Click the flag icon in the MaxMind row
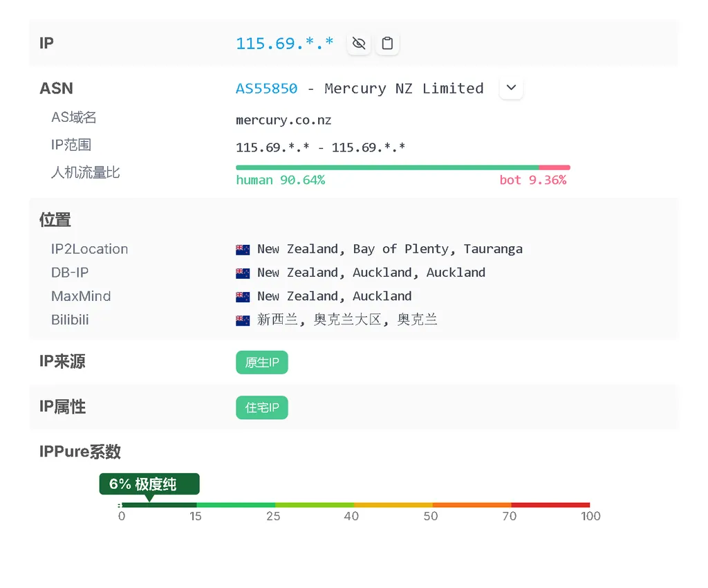This screenshot has height=588, width=708. point(243,296)
